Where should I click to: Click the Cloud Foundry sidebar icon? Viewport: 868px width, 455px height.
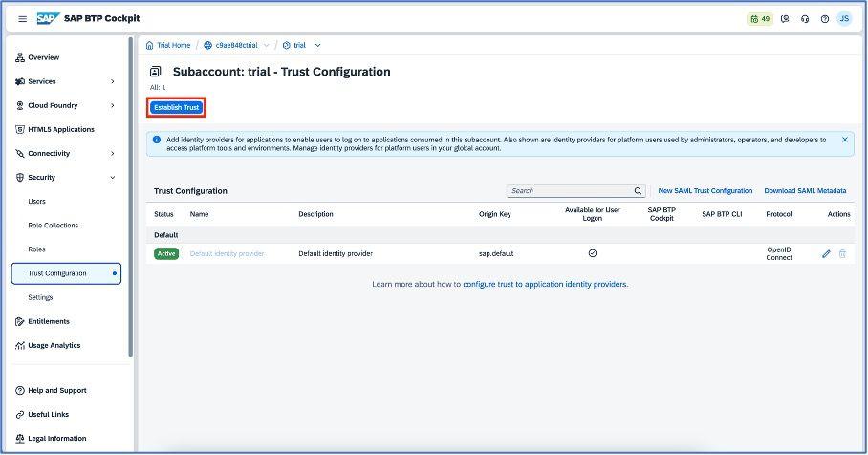20,105
